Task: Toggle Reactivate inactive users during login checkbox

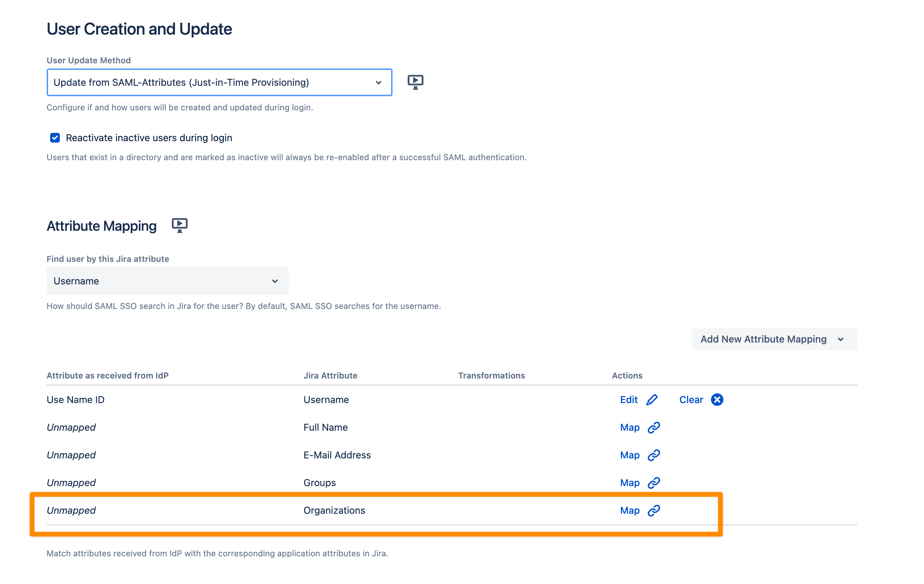Action: click(55, 138)
